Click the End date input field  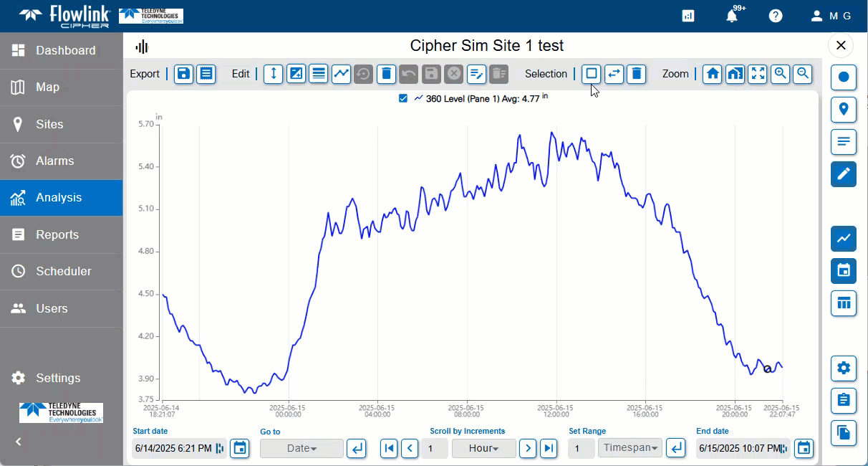pos(738,449)
